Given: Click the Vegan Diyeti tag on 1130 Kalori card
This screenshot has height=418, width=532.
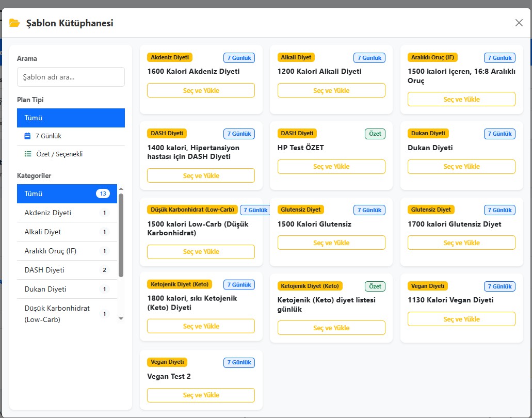Looking at the screenshot, I should [428, 286].
